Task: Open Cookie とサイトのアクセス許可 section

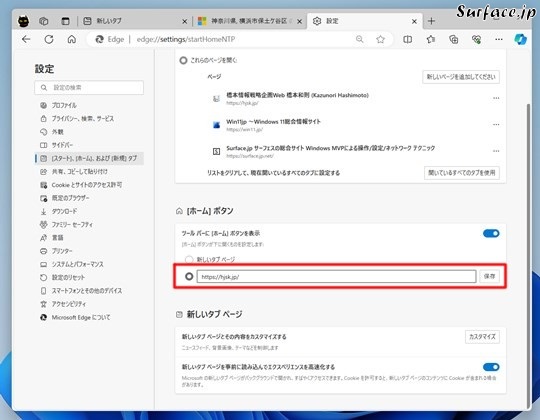Action: tap(89, 185)
